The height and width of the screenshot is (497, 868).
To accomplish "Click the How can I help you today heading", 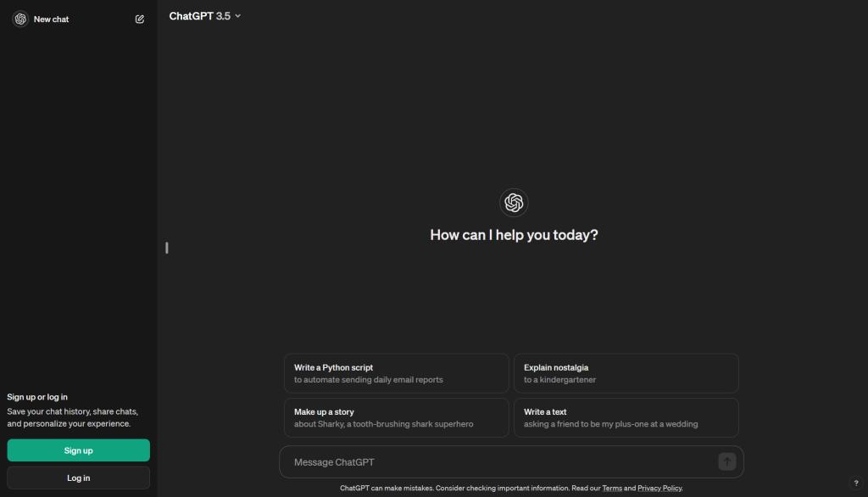I will [514, 235].
